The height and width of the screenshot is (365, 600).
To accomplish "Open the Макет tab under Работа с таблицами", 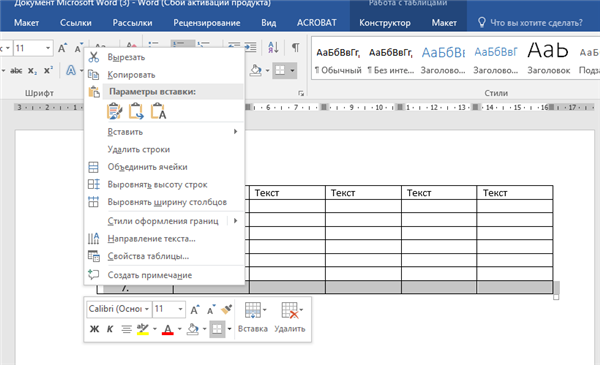I will tap(444, 23).
